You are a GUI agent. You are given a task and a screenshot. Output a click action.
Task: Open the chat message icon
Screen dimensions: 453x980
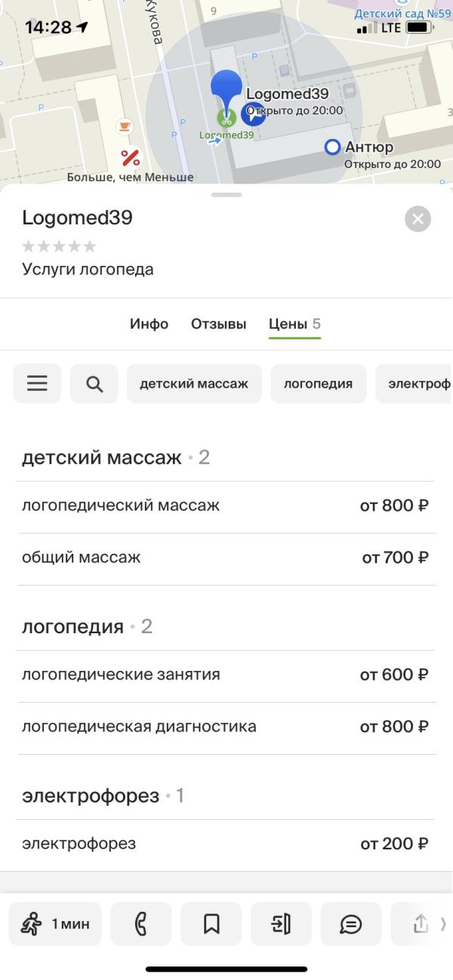tap(351, 923)
